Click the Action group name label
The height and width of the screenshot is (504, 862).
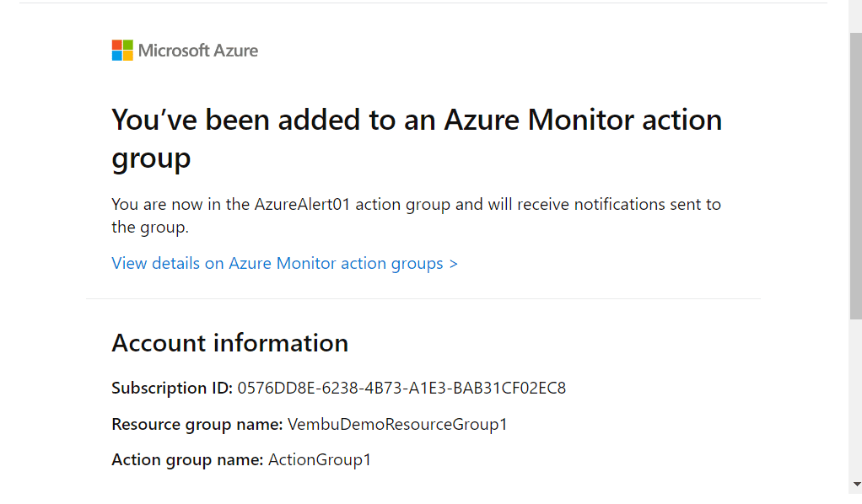tap(187, 459)
